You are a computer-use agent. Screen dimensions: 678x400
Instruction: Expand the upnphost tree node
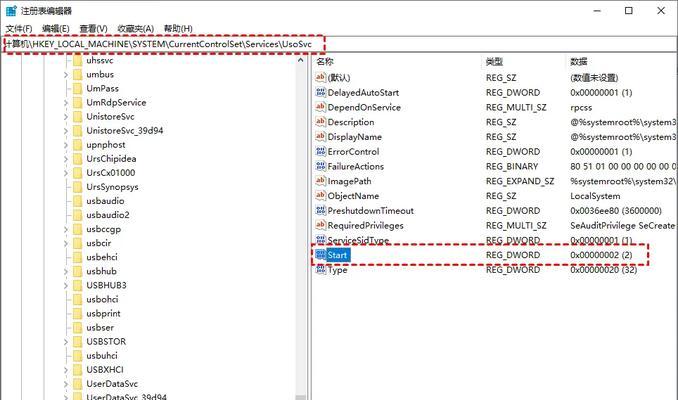[66, 145]
